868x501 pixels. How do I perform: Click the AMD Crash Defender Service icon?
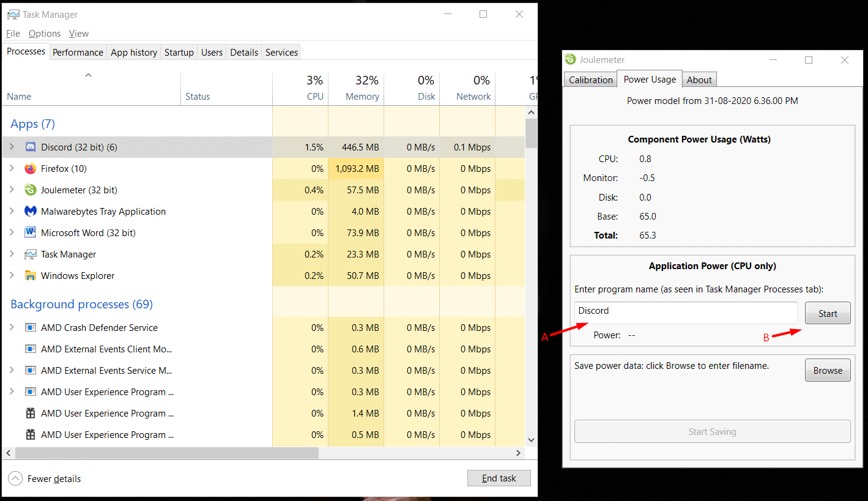[31, 328]
